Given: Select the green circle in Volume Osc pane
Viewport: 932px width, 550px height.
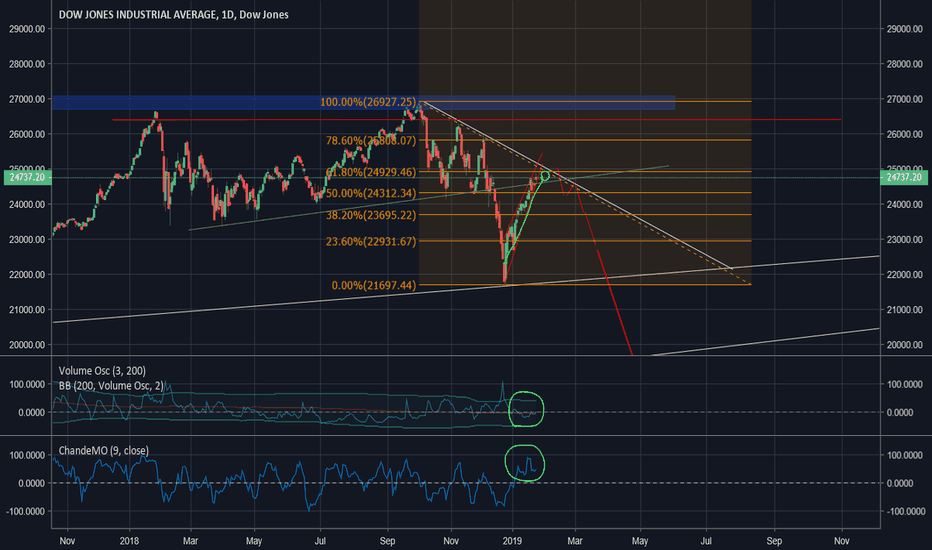Looking at the screenshot, I should 527,409.
